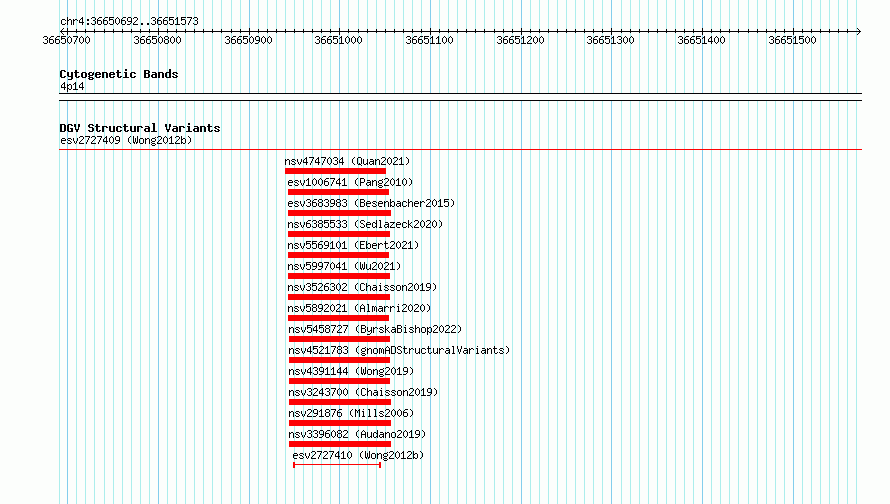Click the nsv4521783 (gnomADStructuralVariants) label
Screen dimensions: 890x504
coord(399,350)
